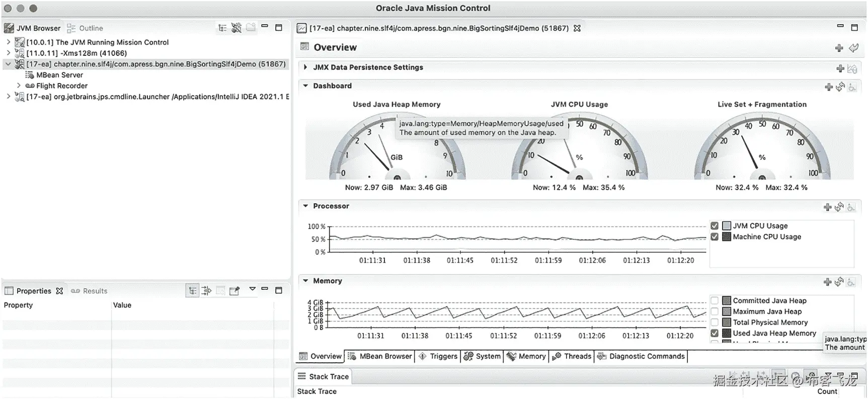Expand the Flight Recorder node

pos(19,86)
